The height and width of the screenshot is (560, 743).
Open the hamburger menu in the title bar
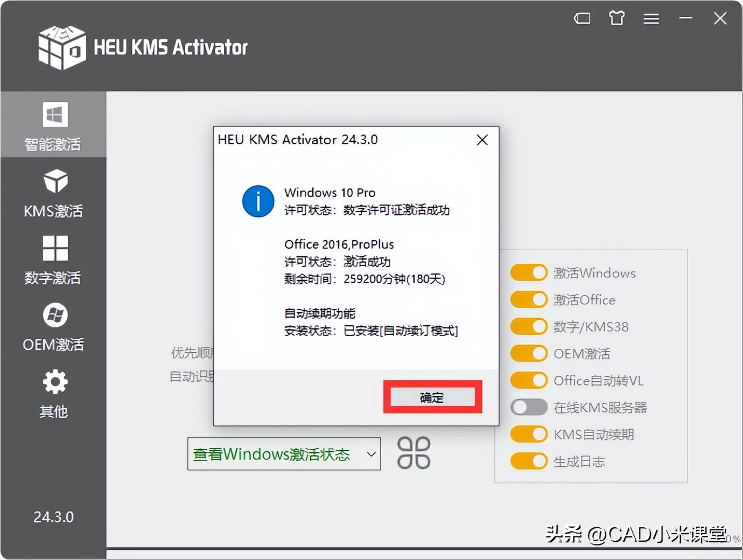point(651,19)
